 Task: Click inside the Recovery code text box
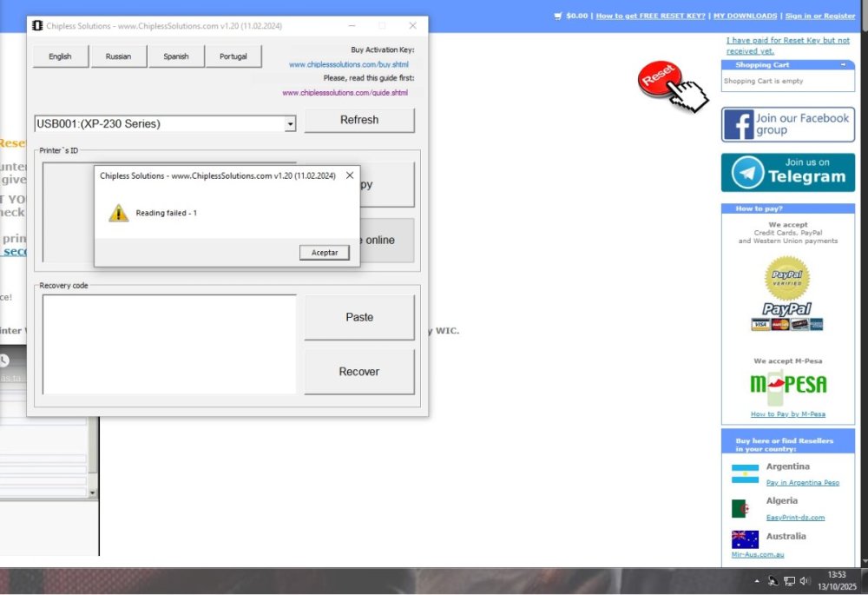click(x=169, y=344)
